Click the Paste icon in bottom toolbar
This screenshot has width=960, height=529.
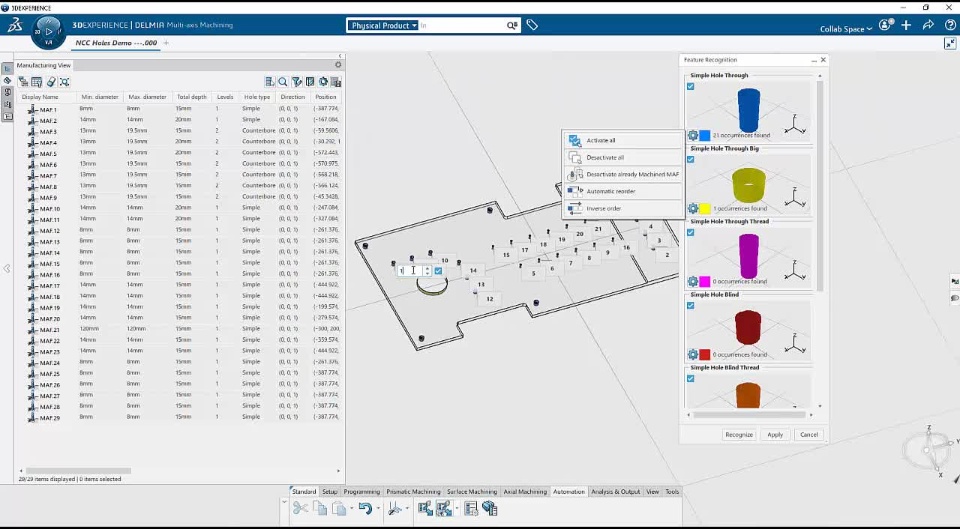(x=339, y=508)
